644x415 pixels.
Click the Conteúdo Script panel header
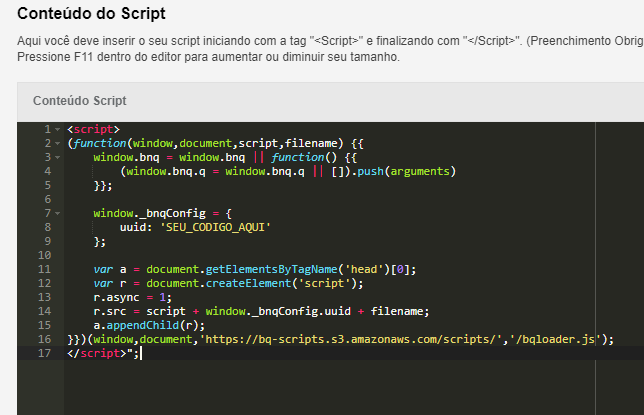click(x=331, y=101)
